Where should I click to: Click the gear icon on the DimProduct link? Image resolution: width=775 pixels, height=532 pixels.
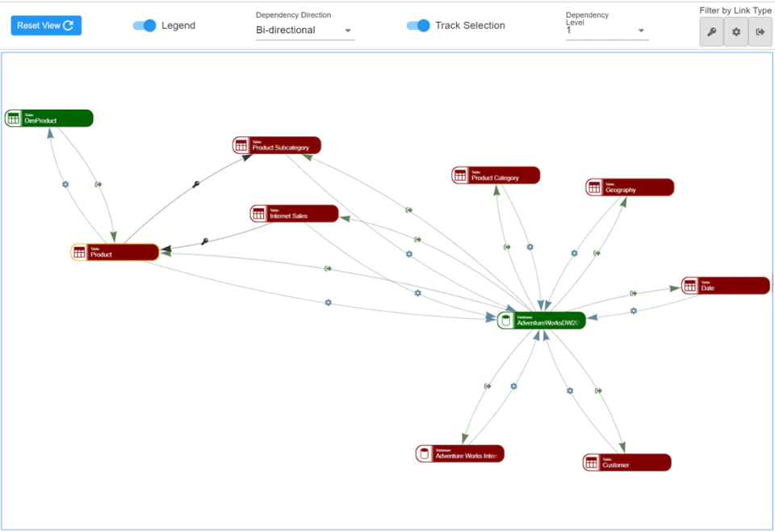(65, 184)
